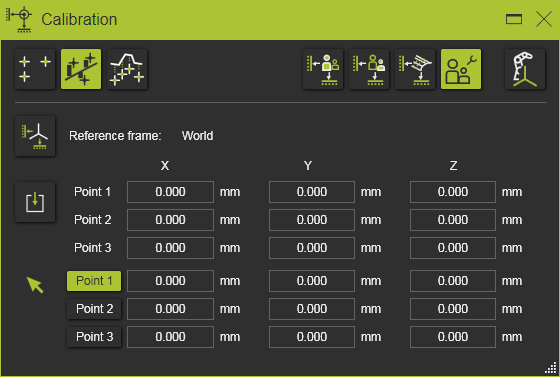The height and width of the screenshot is (377, 560).
Task: Click the robot frame icon
Action: tap(525, 69)
